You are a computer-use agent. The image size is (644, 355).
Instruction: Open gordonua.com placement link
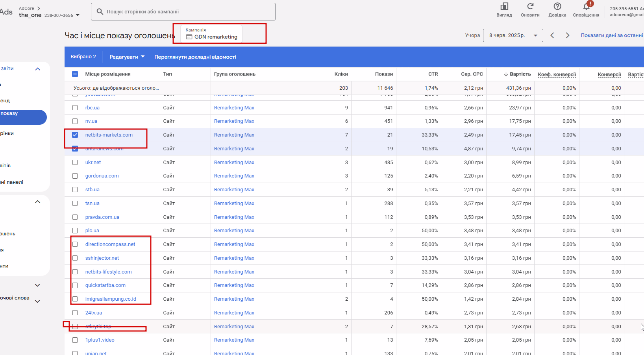click(x=102, y=176)
